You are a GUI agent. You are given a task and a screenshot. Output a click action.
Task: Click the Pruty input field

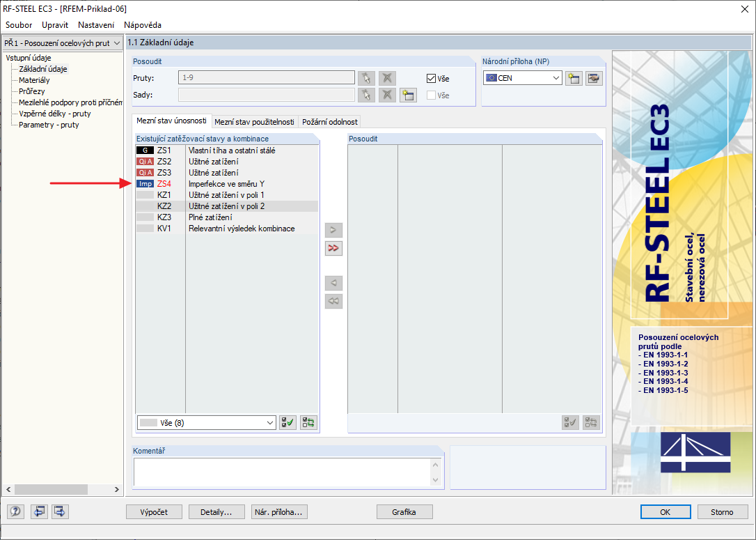[267, 78]
